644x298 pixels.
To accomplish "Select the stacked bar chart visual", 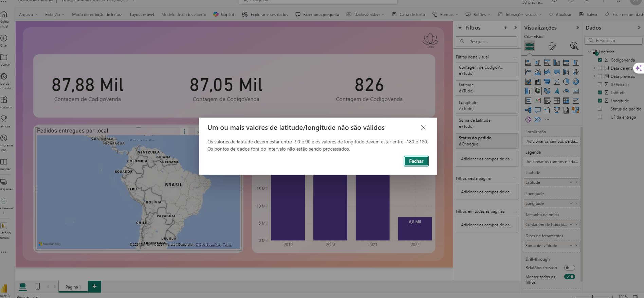I will click(528, 63).
